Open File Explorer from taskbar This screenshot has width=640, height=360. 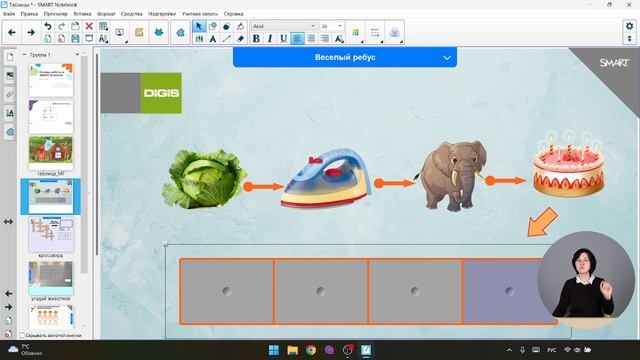point(292,350)
